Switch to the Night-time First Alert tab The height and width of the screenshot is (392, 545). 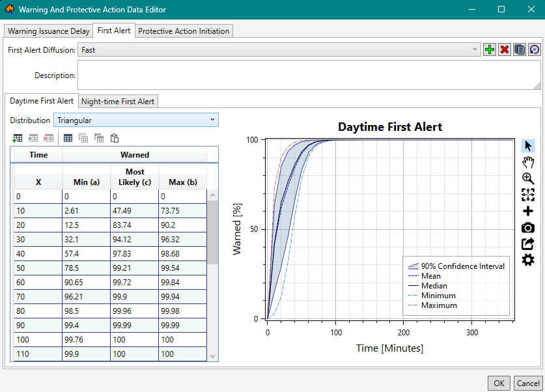tap(118, 101)
